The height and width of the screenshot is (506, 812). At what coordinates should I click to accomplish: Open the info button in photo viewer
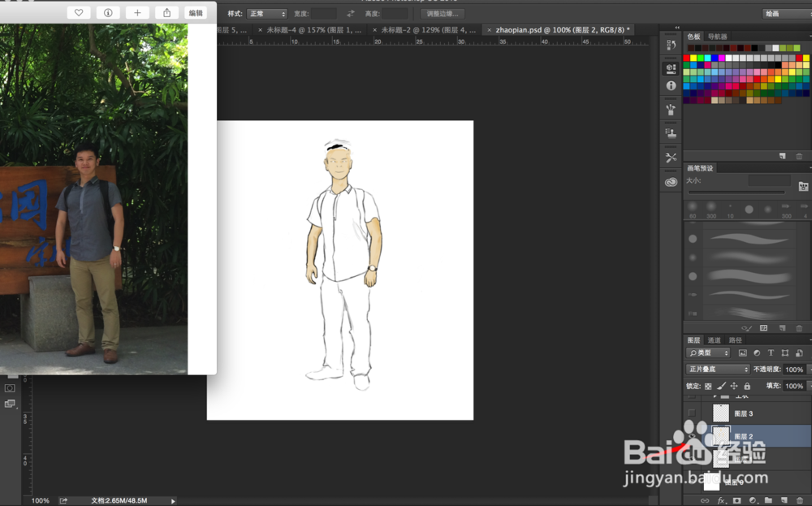[x=108, y=13]
